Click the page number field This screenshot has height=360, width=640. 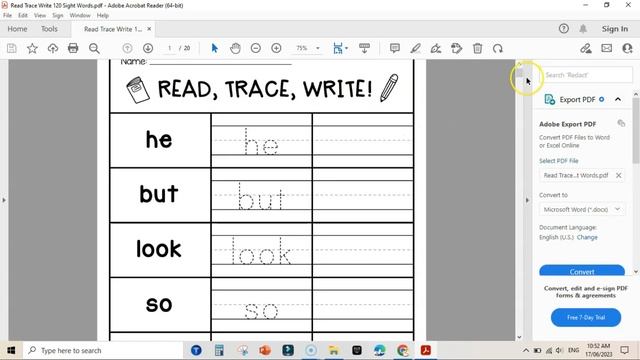[x=169, y=48]
